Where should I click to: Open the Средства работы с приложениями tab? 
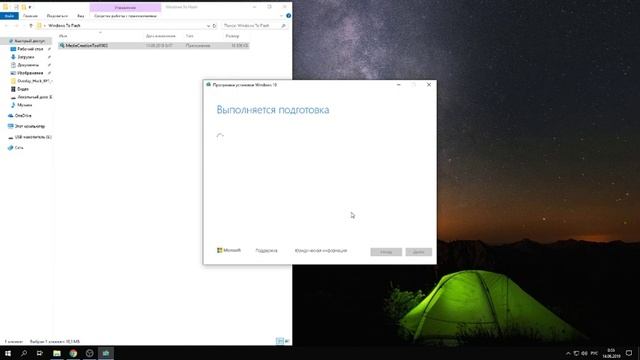[x=125, y=16]
